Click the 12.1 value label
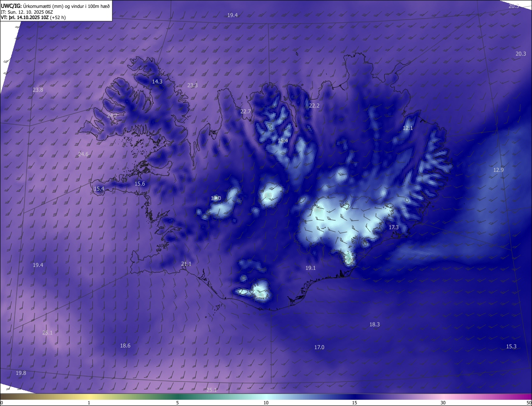This screenshot has height=406, width=532. [x=408, y=128]
